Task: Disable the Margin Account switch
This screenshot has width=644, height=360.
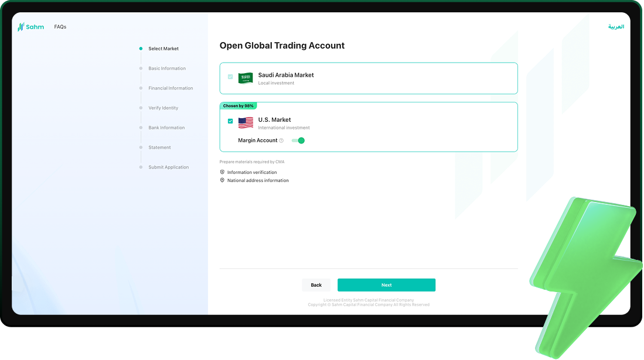Action: pos(298,140)
